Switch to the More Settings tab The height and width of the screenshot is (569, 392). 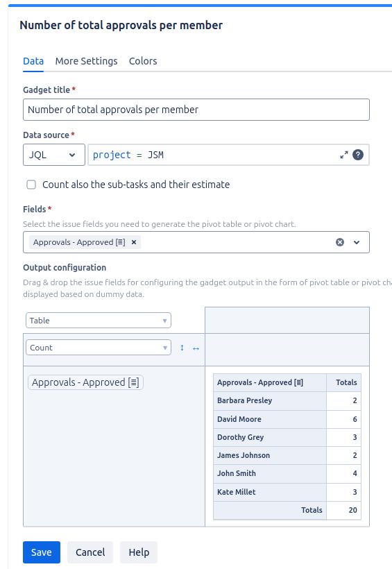tap(87, 61)
